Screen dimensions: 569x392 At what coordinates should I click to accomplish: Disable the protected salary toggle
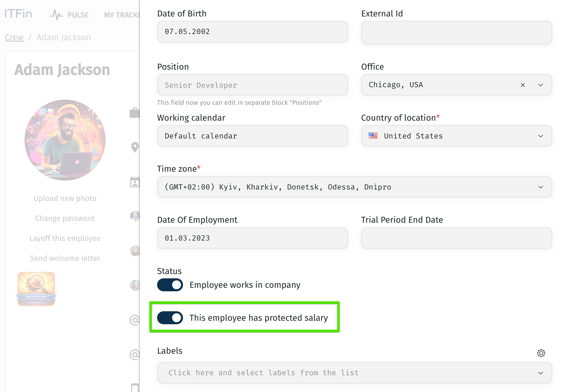point(170,318)
